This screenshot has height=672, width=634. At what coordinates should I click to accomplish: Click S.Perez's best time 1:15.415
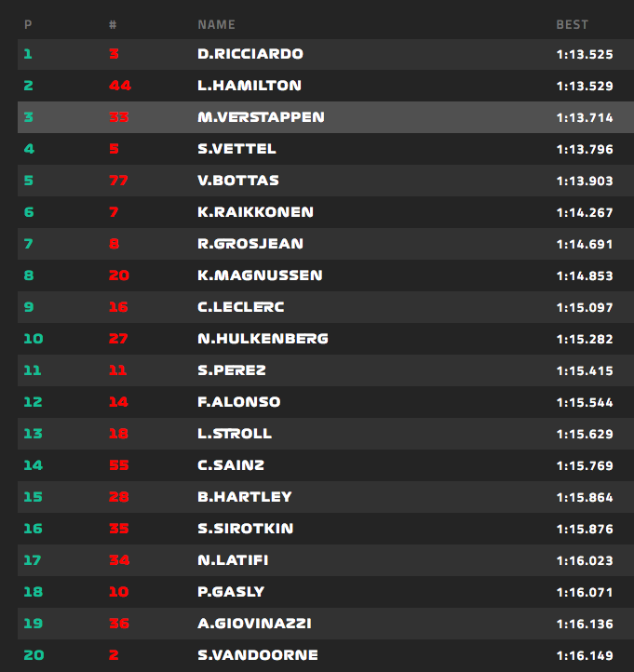click(x=584, y=370)
